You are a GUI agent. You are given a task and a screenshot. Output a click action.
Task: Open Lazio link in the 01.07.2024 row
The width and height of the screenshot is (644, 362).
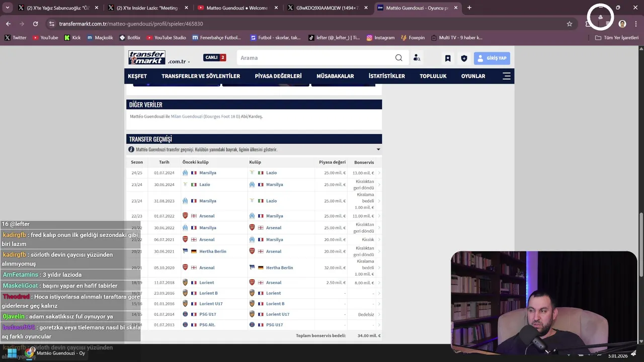(272, 173)
